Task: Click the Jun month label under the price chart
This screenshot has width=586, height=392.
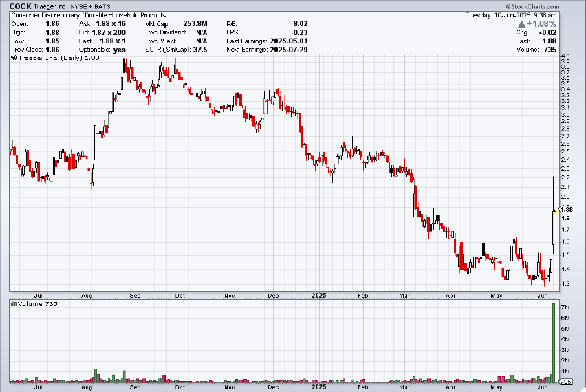Action: 543,296
